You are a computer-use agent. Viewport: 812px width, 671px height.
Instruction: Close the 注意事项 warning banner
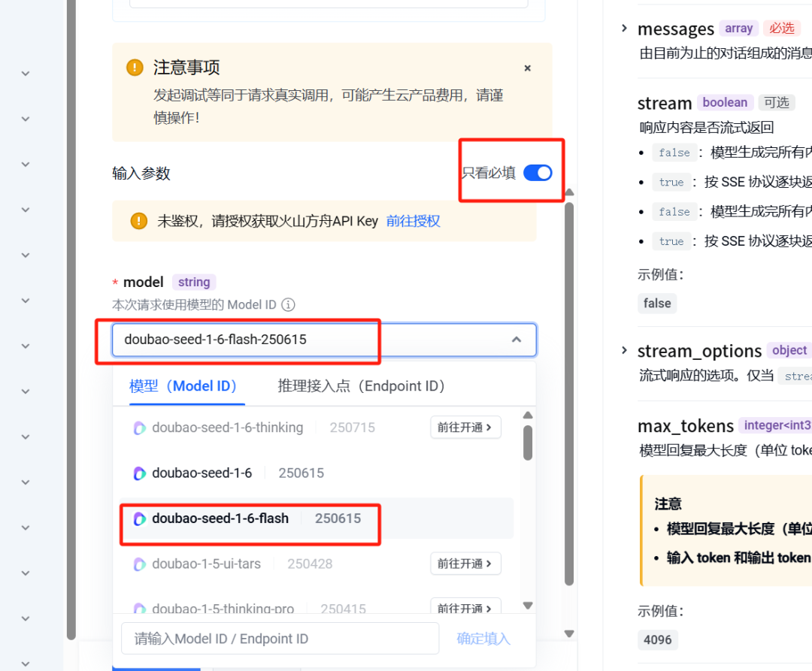tap(527, 68)
